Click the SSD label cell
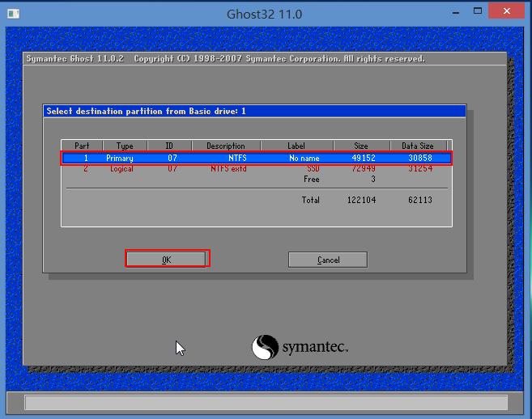 click(x=313, y=168)
